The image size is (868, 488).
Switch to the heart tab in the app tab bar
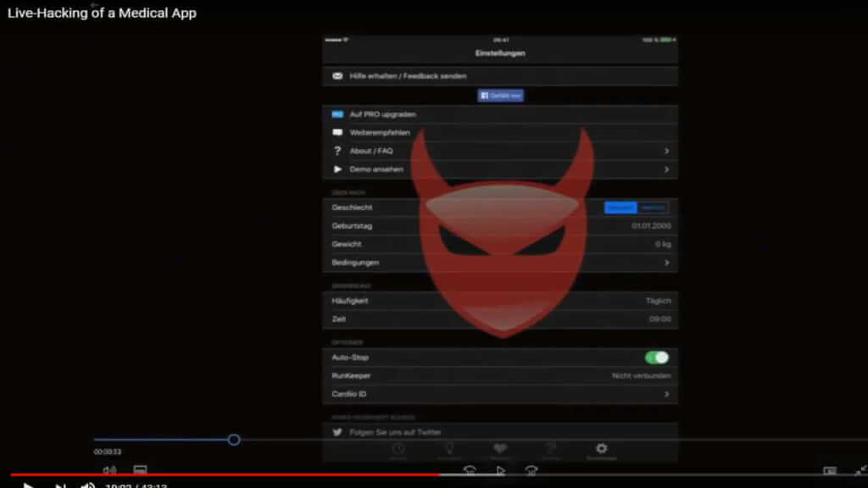click(500, 450)
